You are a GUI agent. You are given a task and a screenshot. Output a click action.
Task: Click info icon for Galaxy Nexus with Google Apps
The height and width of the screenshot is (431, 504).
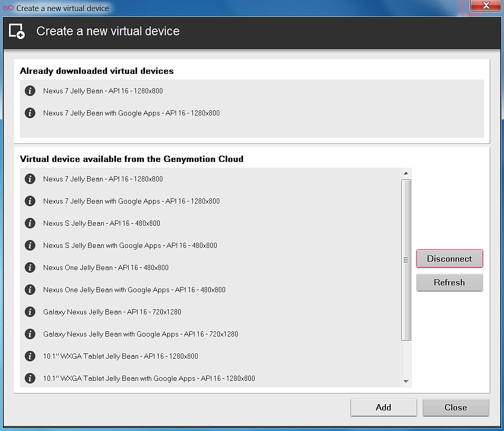(30, 334)
